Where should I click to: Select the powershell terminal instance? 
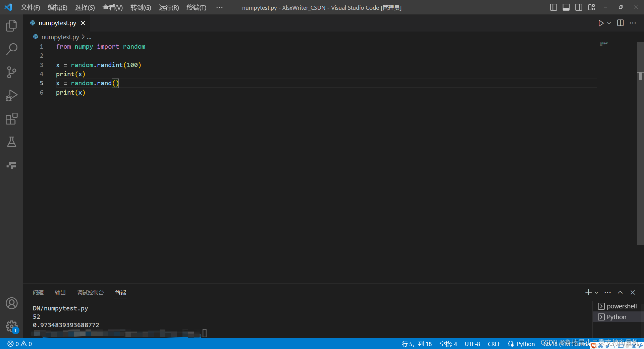coord(618,306)
